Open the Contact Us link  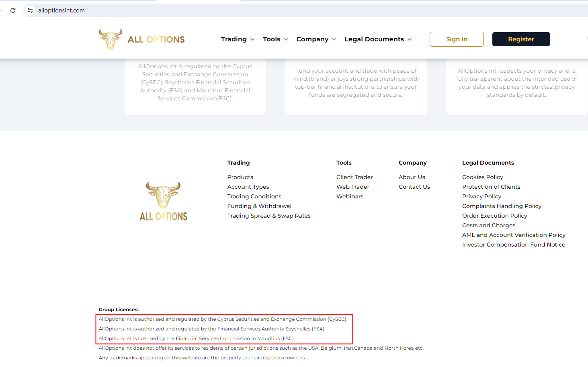[x=414, y=187]
